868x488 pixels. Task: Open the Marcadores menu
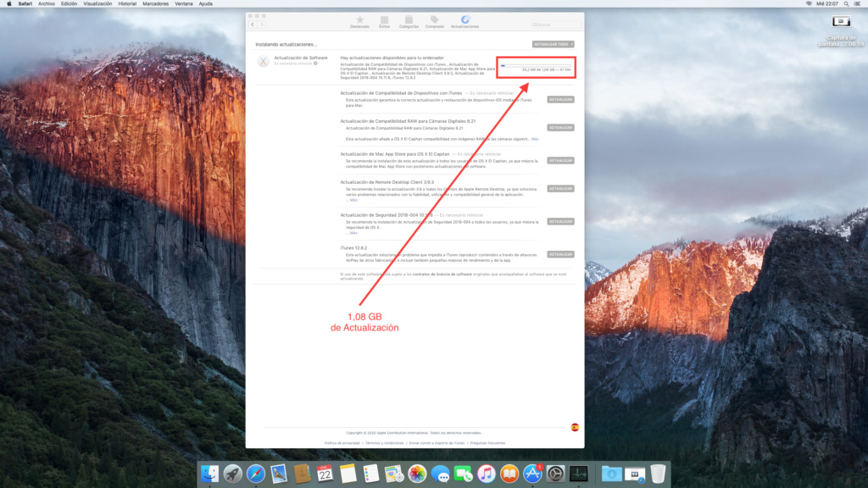156,4
